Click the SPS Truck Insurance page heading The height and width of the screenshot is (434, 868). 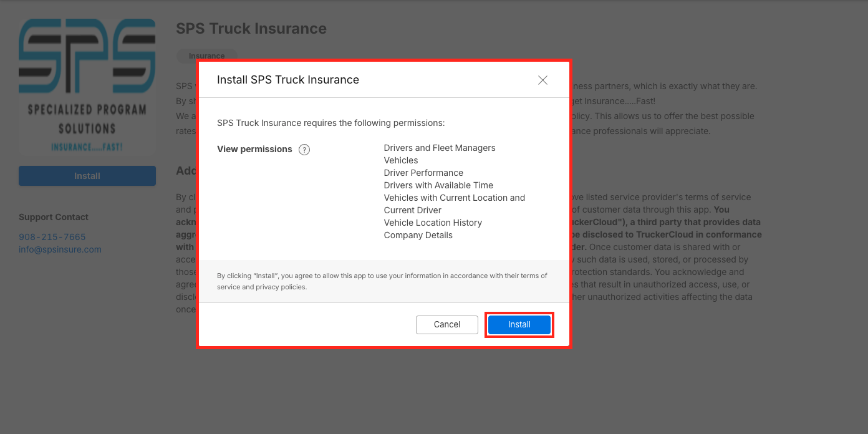251,29
